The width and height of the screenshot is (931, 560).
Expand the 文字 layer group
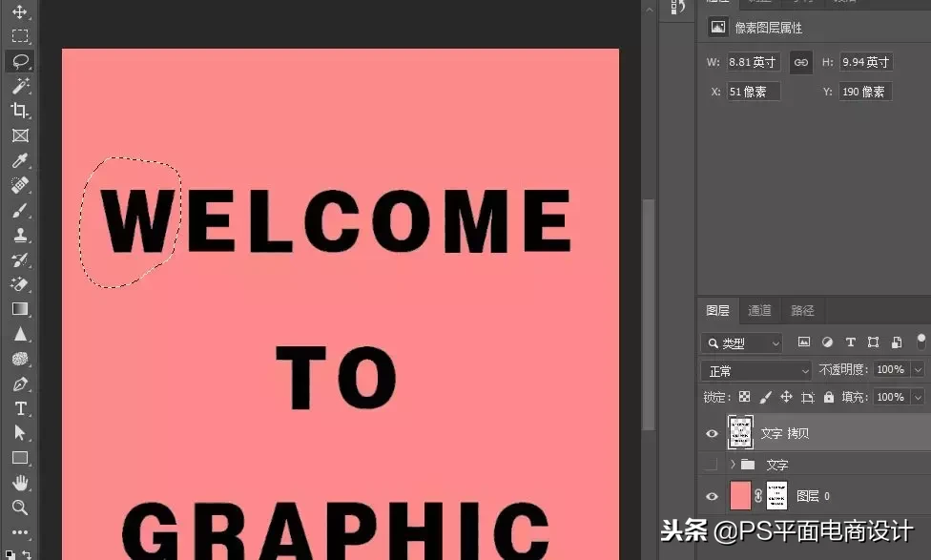click(x=733, y=464)
